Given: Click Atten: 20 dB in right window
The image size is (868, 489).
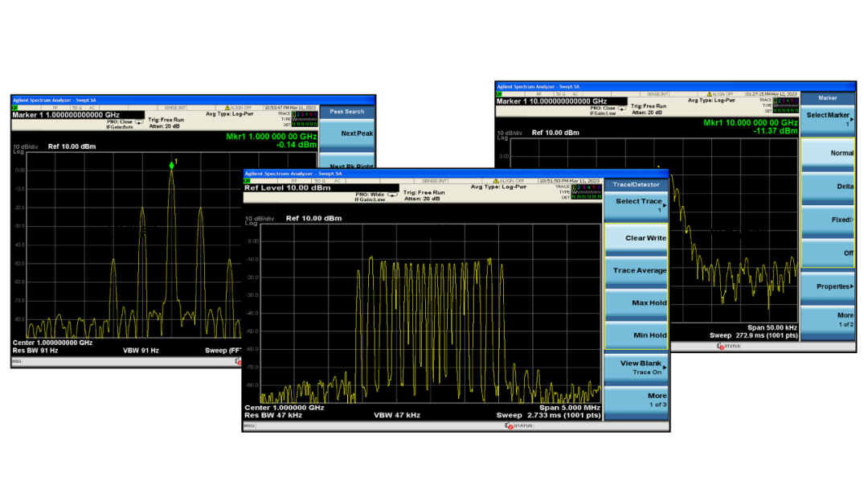Looking at the screenshot, I should point(646,113).
